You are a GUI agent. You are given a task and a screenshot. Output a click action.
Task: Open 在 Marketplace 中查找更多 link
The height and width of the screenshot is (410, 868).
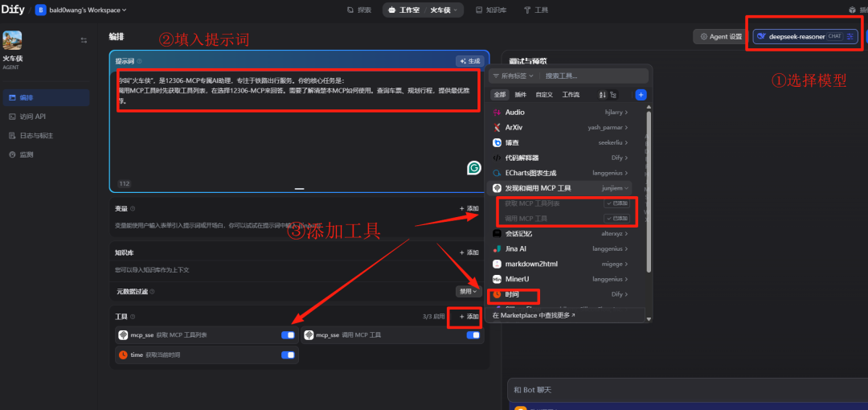coord(534,315)
